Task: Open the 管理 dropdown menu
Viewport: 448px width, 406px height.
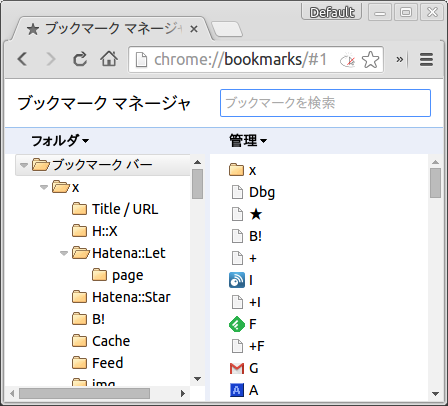Action: point(248,140)
